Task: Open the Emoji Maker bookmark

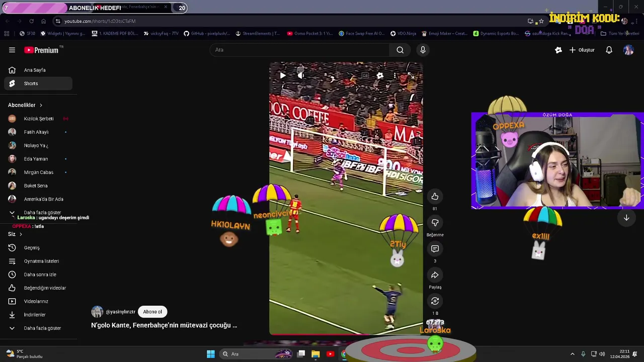Action: [445, 34]
